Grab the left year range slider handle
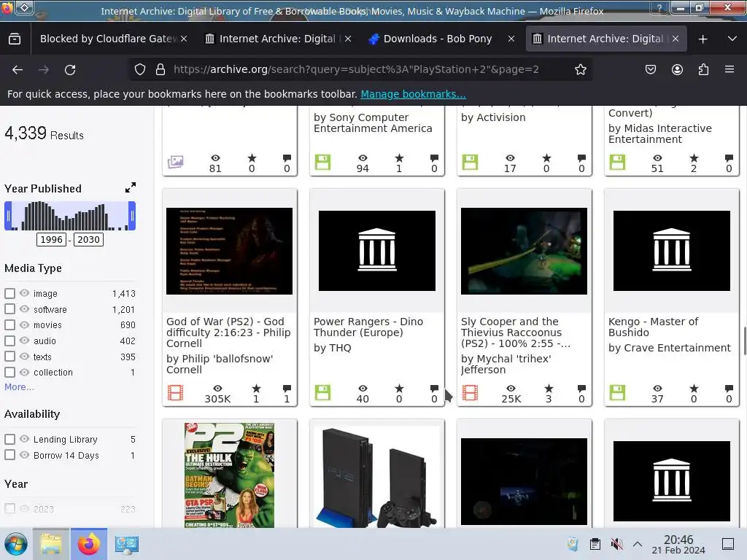Image resolution: width=747 pixels, height=560 pixels. [8, 216]
